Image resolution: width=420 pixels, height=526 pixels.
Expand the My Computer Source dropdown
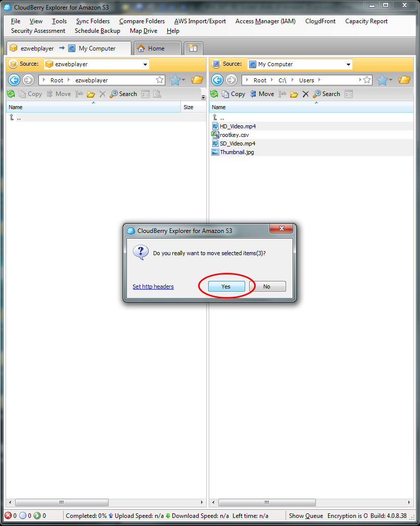(x=349, y=64)
